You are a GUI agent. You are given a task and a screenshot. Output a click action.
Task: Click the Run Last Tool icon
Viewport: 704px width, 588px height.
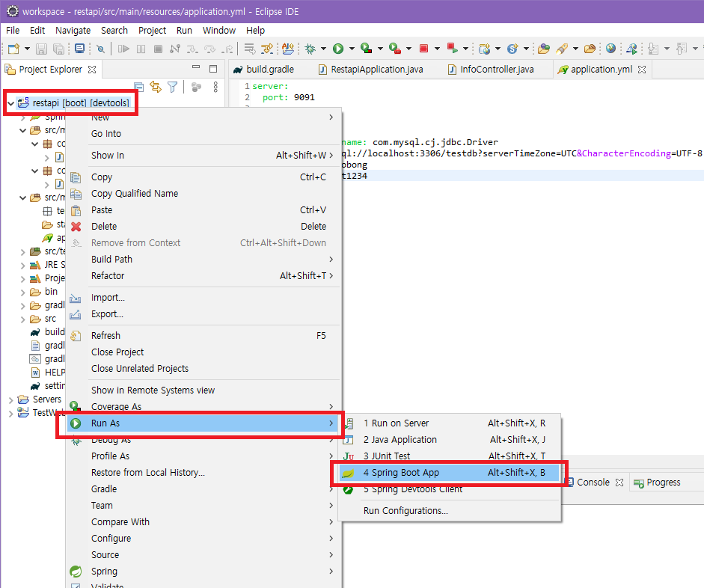pos(395,49)
